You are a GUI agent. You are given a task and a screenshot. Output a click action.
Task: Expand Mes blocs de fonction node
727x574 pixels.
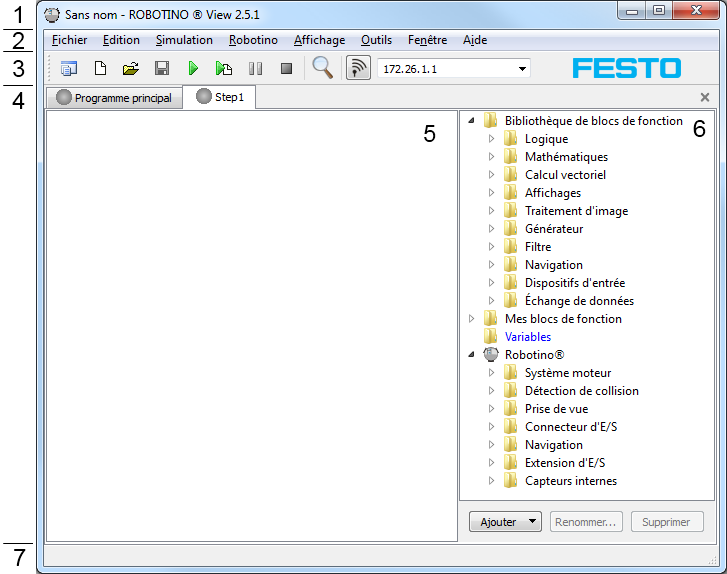pyautogui.click(x=472, y=319)
